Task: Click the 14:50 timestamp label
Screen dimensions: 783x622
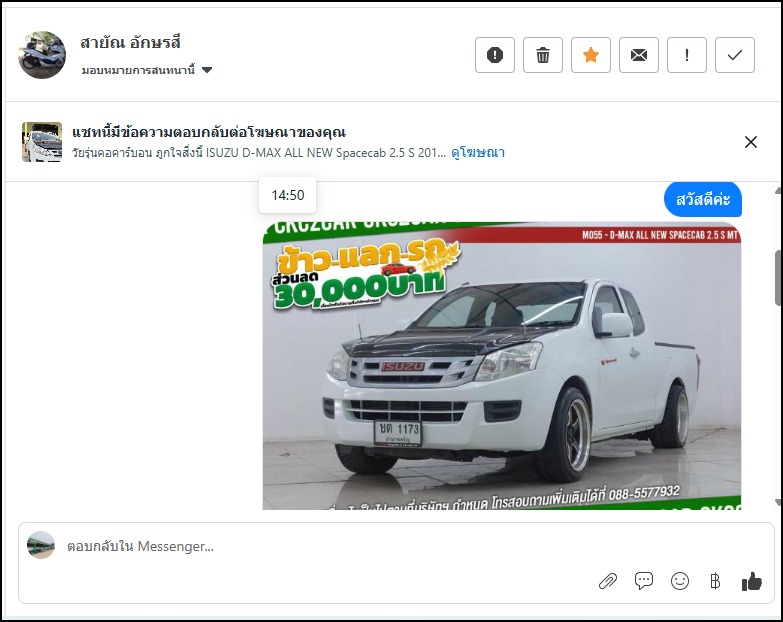Action: (x=288, y=195)
